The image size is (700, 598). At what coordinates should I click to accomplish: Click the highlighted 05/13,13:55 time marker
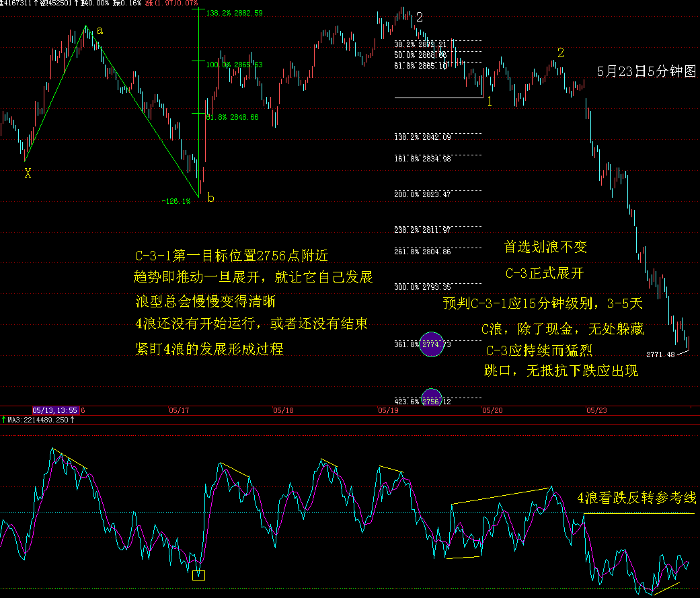click(x=56, y=410)
